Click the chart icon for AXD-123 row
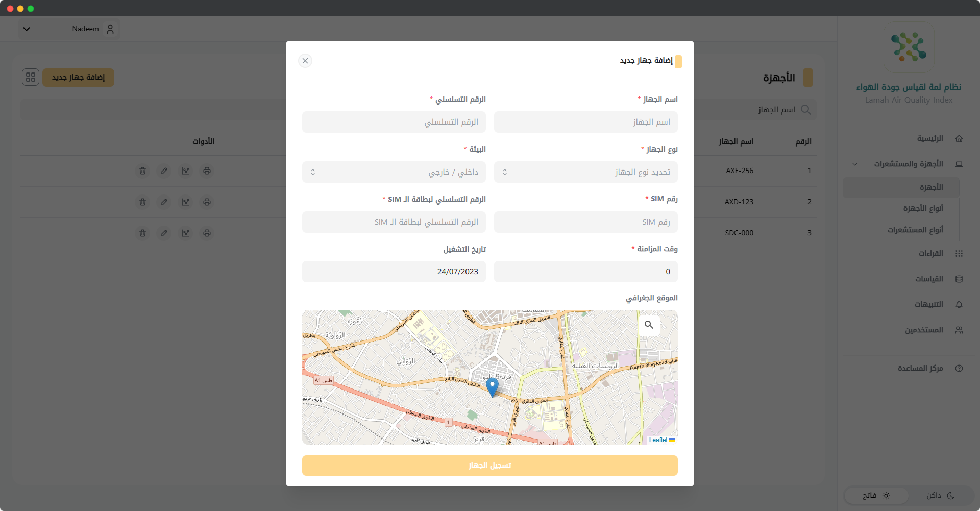 185,202
